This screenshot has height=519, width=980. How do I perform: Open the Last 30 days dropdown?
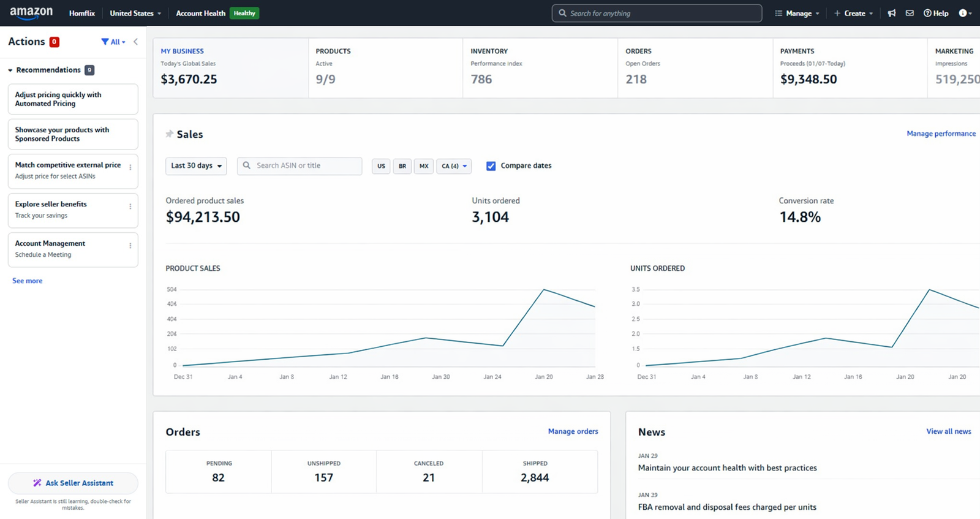[196, 166]
